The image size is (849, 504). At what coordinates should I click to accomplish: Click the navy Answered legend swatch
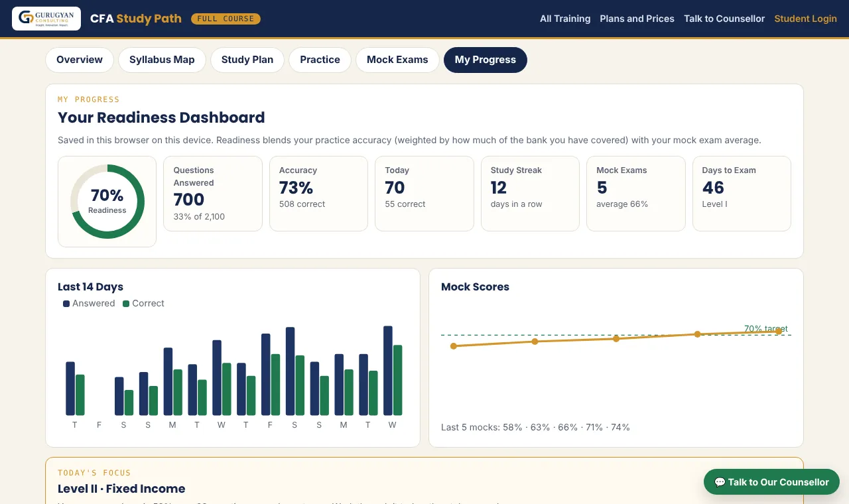click(x=66, y=303)
